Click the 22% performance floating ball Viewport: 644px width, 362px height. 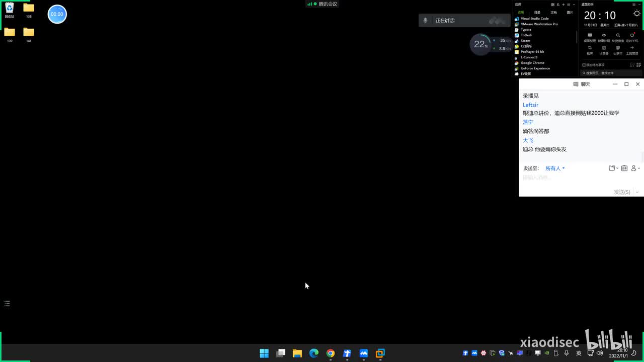coord(480,44)
